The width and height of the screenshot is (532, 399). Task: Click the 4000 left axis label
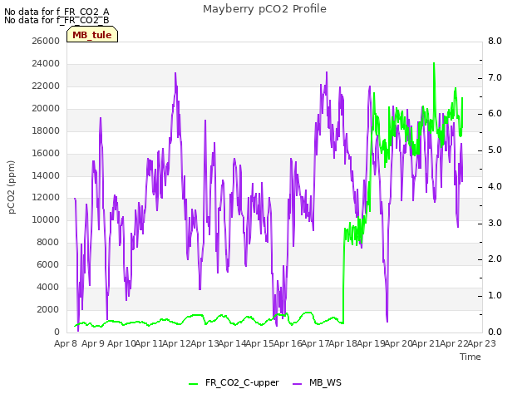[x=47, y=287]
